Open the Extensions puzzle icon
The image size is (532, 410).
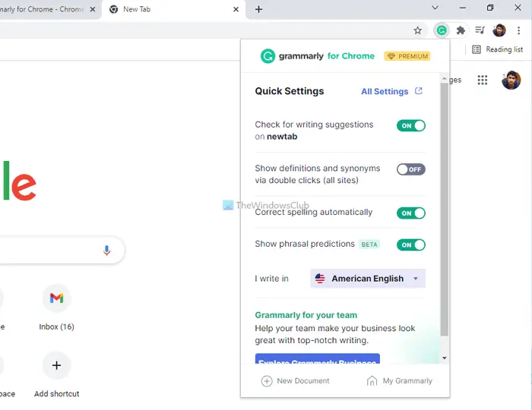461,30
